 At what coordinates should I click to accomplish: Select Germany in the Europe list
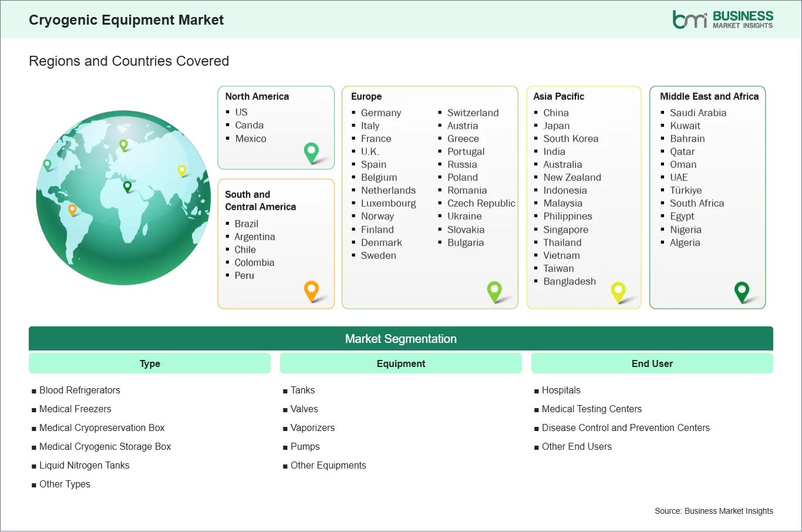click(x=380, y=113)
